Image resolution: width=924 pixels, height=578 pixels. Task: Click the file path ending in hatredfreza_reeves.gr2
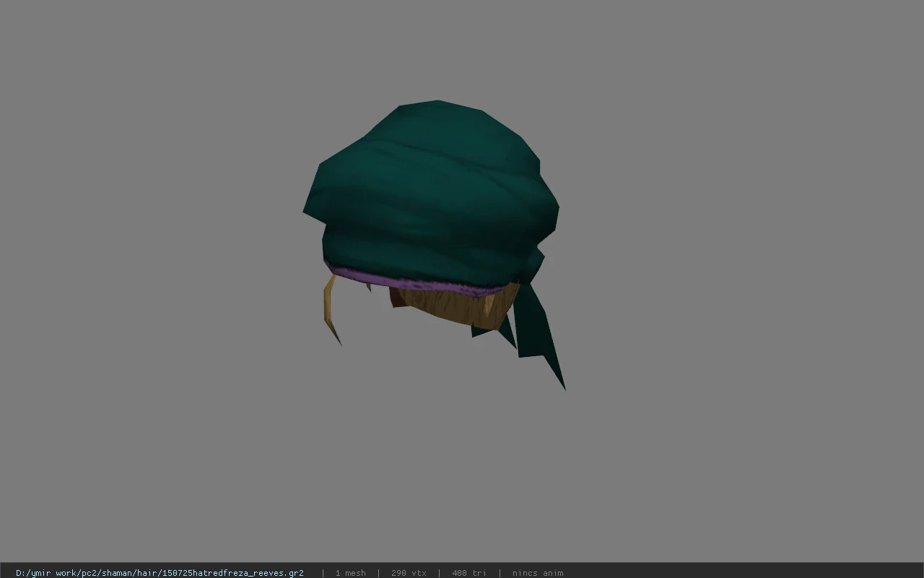[160, 573]
